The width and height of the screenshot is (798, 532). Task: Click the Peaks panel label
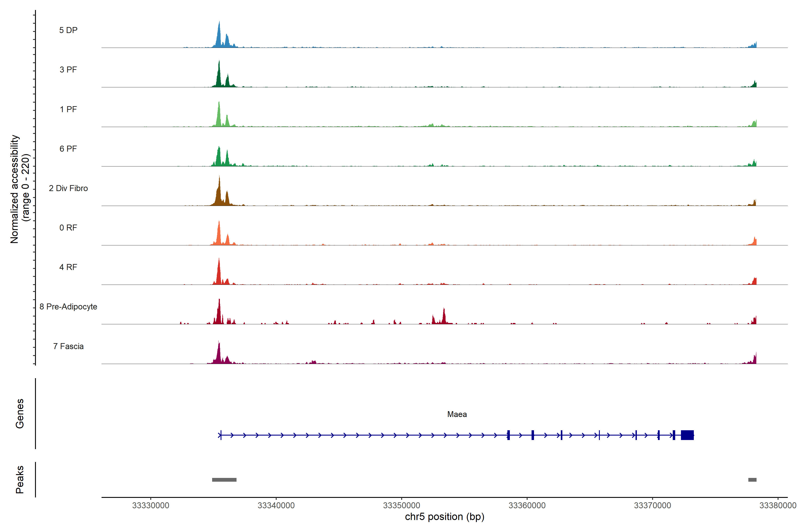pos(20,479)
